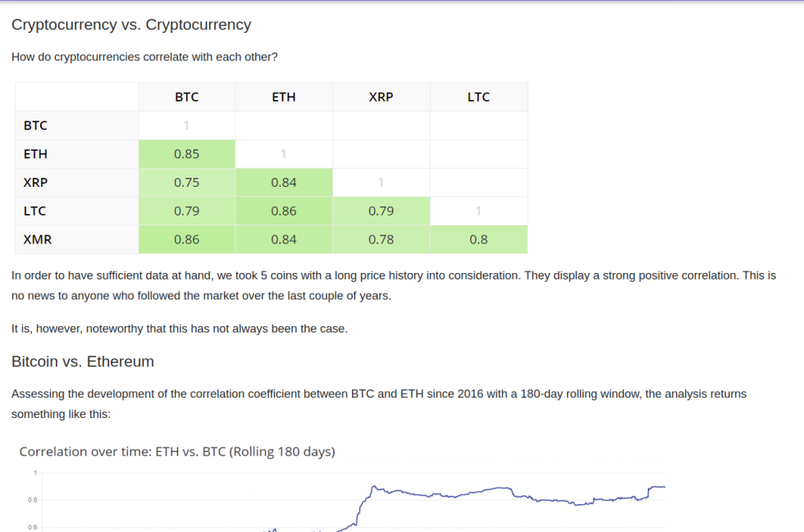Click the Bitcoin vs. Ethereum heading
The image size is (804, 532).
coord(83,361)
